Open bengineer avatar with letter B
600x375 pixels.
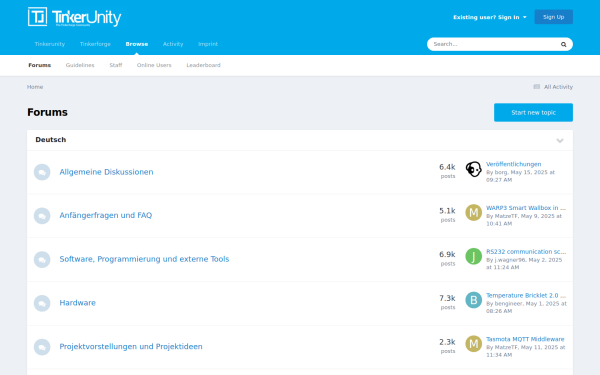473,300
